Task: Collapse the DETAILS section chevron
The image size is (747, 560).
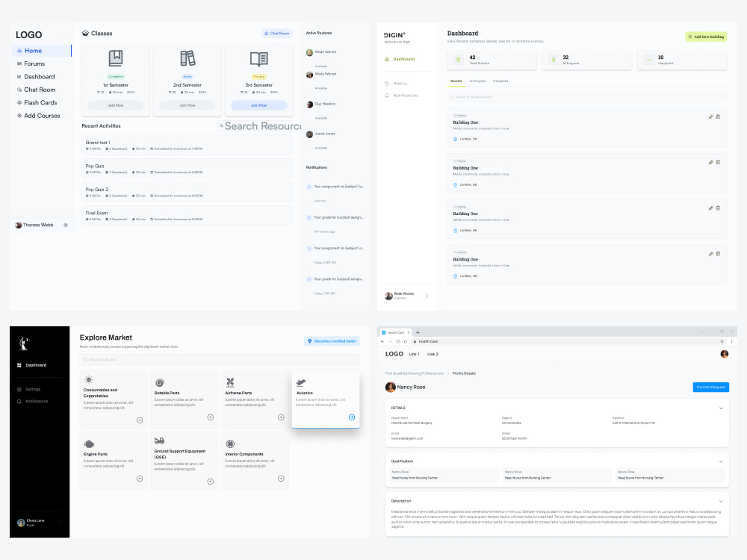Action: (x=721, y=408)
